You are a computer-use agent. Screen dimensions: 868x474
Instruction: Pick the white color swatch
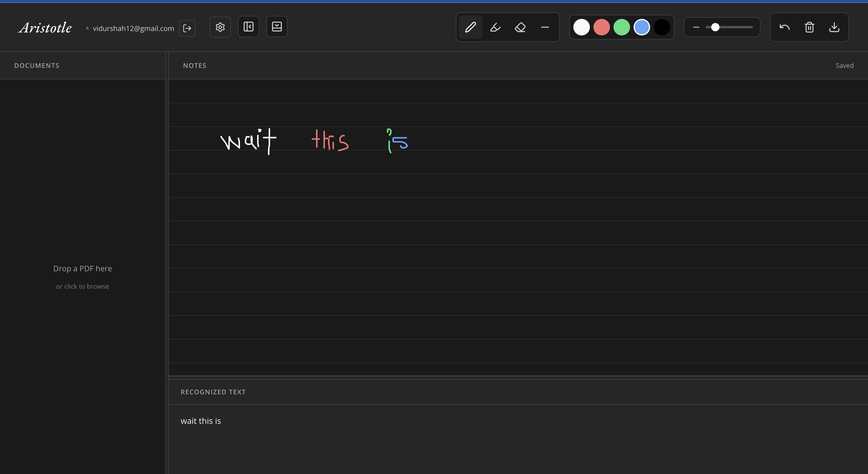[581, 27]
